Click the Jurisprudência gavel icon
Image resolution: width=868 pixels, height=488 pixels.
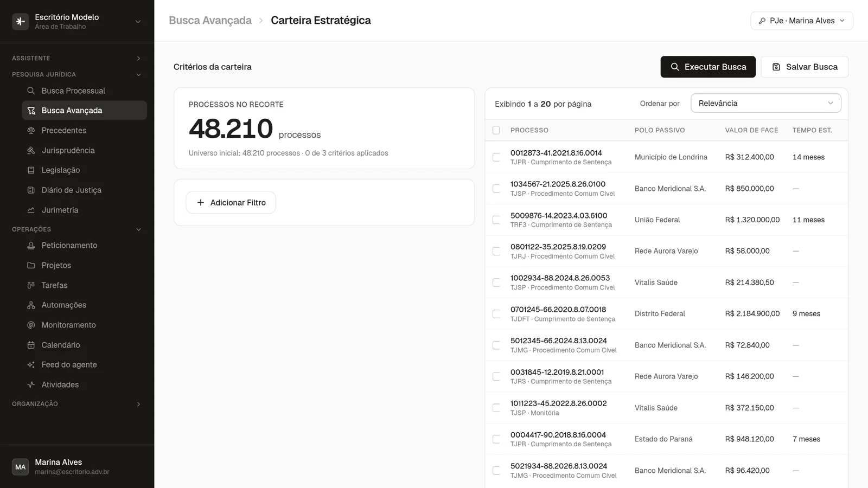[31, 150]
